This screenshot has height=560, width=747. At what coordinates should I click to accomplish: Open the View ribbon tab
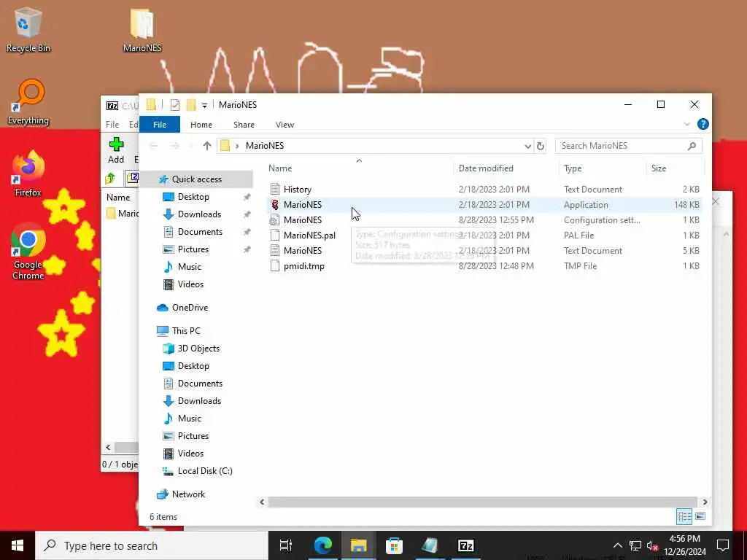coord(285,125)
